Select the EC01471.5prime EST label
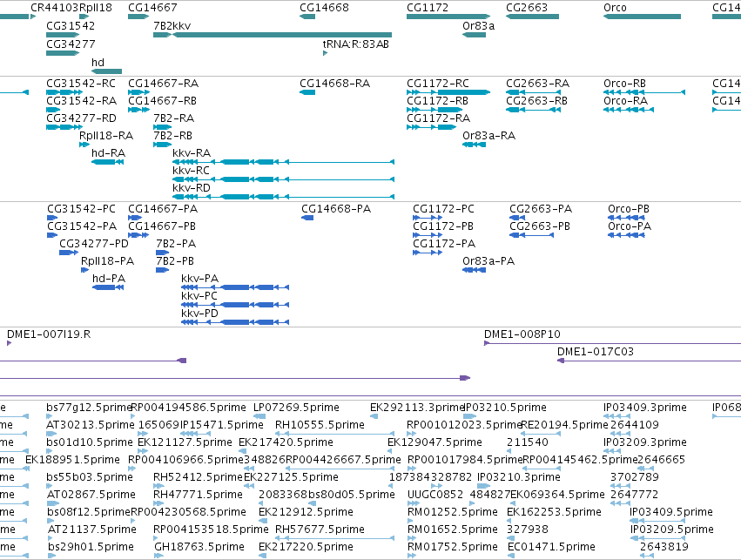 coord(551,547)
